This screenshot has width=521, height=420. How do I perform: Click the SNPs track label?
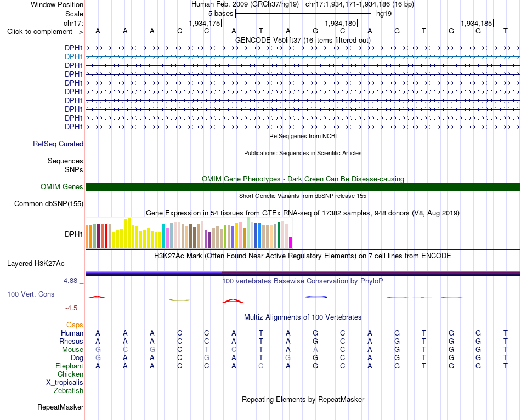click(74, 169)
